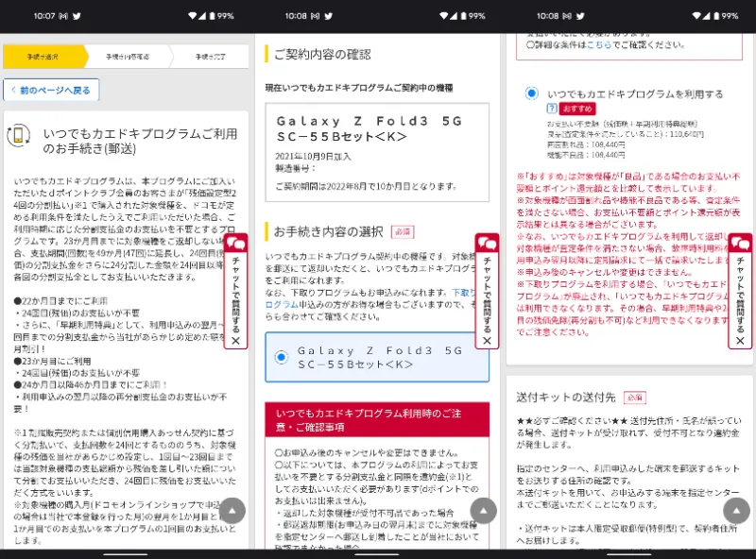
Task: Click チャットで質問する label on the 送付キットの送付先 screen
Action: [x=740, y=295]
